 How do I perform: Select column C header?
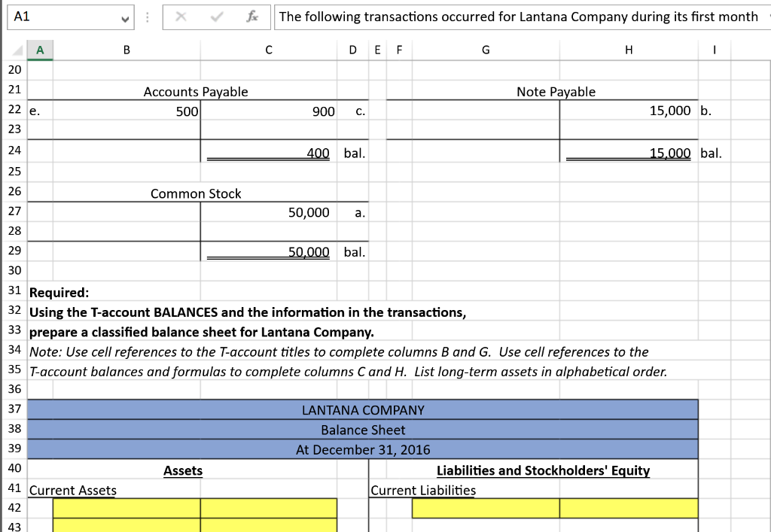[x=269, y=50]
